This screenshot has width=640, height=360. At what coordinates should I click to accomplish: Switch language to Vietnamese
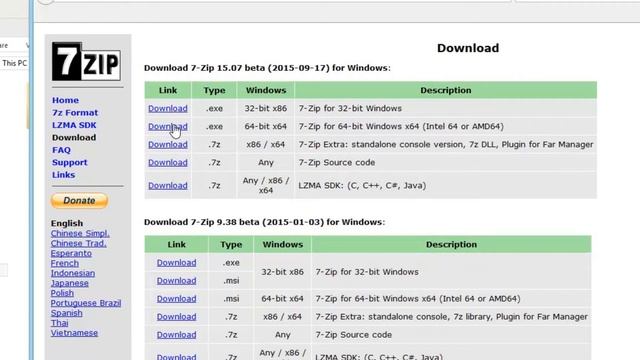(74, 333)
